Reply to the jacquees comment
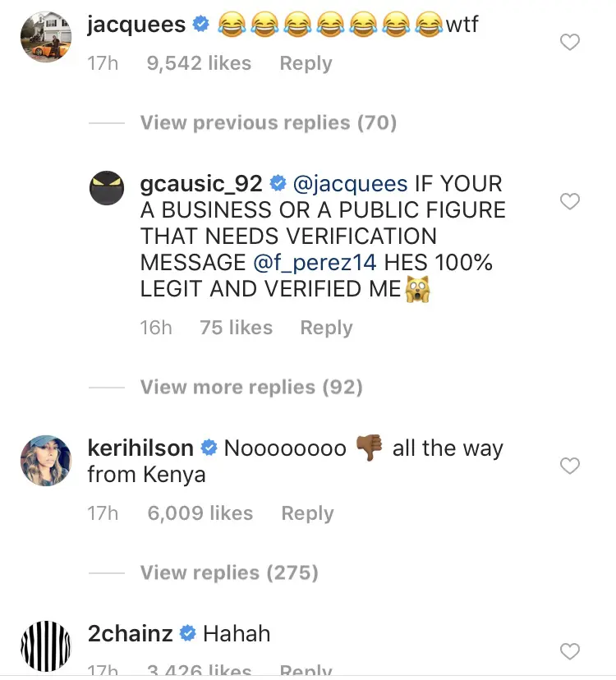The image size is (616, 680). (x=306, y=63)
